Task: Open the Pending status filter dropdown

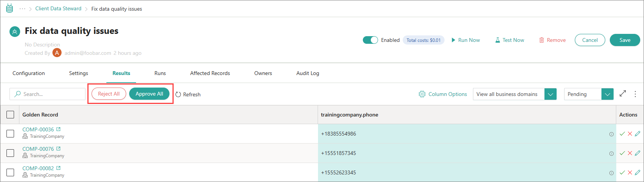Action: click(607, 94)
